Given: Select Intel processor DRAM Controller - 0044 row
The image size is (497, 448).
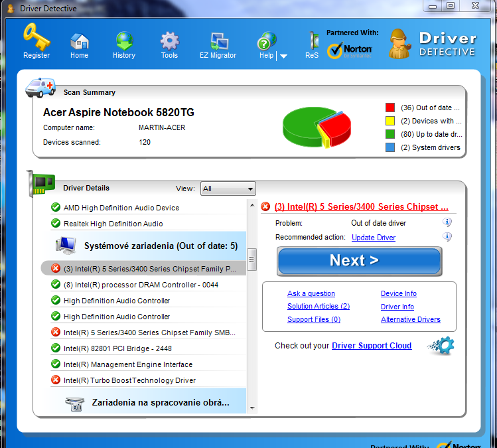Looking at the screenshot, I should tap(148, 285).
